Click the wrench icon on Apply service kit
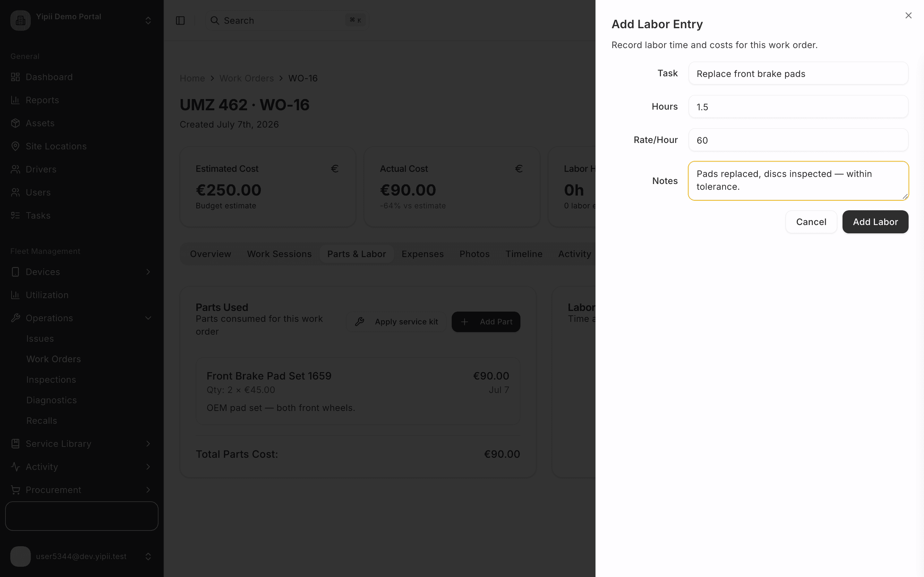This screenshot has width=924, height=577. click(x=359, y=322)
